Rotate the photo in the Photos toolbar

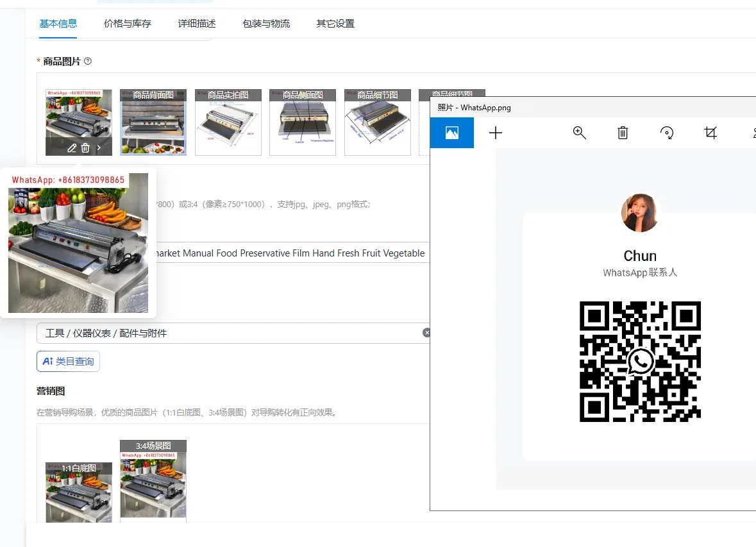[667, 133]
